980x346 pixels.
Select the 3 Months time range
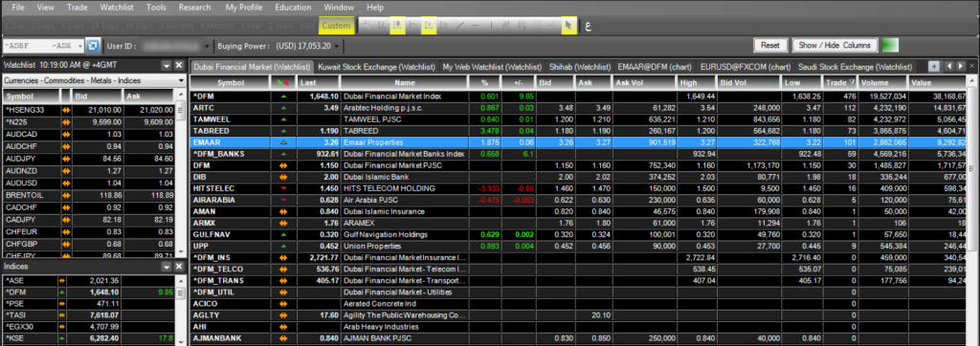click(176, 26)
